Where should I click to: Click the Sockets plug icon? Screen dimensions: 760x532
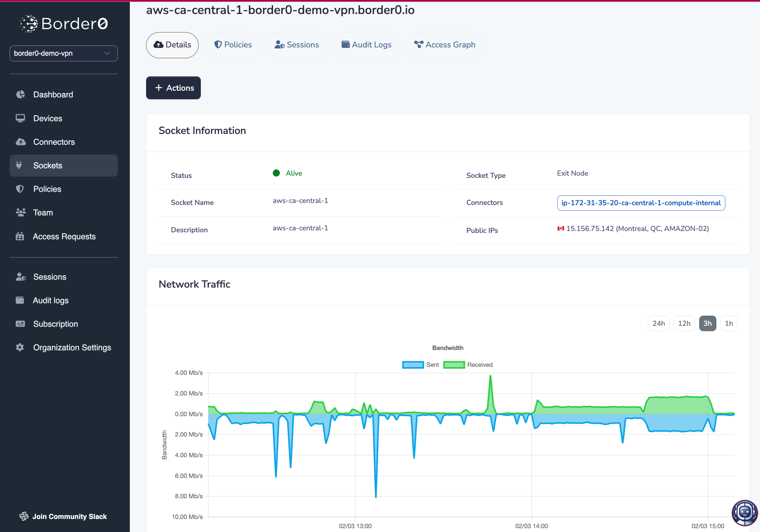(x=19, y=165)
